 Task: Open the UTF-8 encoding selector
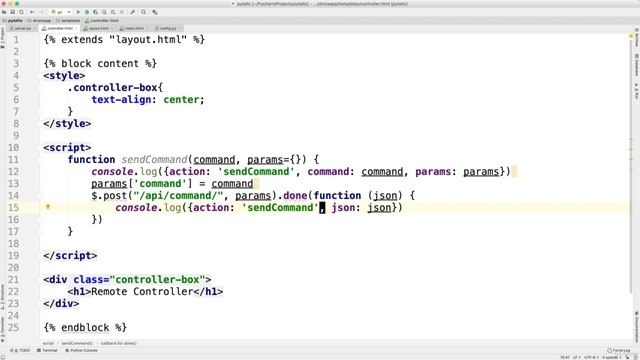tap(591, 357)
